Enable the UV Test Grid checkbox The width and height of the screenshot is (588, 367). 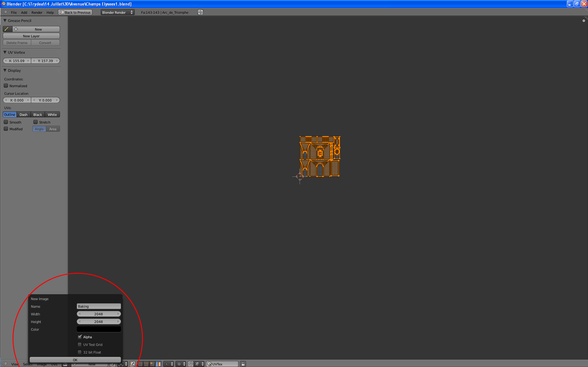tap(80, 344)
